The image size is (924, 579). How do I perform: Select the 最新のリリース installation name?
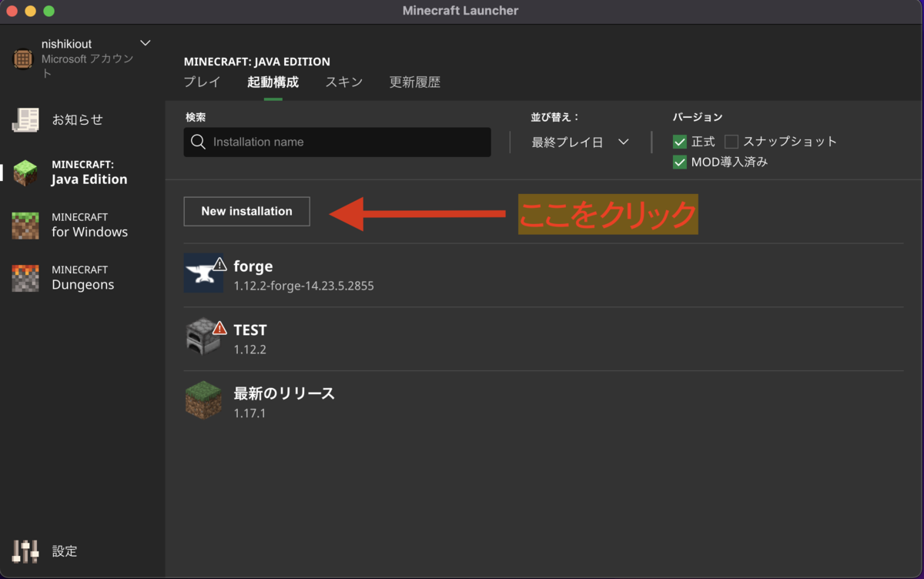click(284, 393)
